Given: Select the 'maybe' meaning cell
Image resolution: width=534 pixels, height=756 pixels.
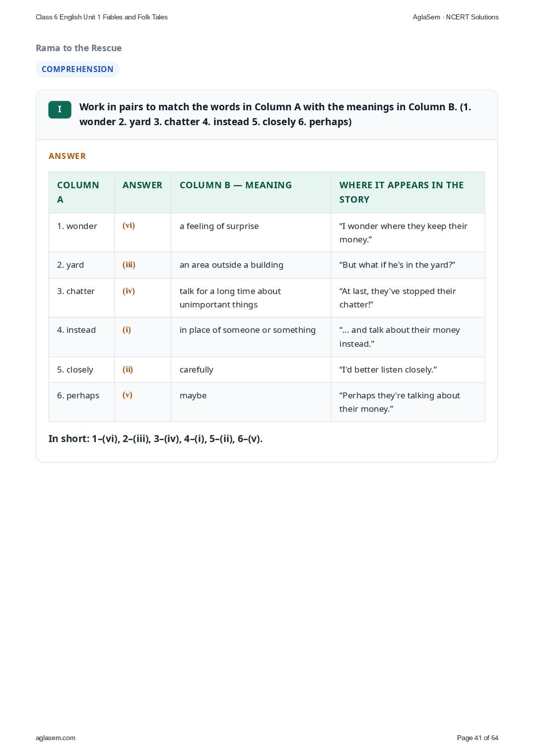Looking at the screenshot, I should click(251, 402).
